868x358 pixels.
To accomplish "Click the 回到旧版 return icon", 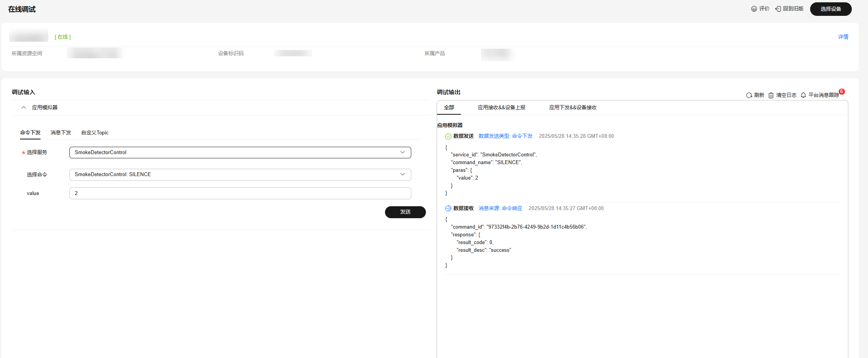I will pos(778,9).
